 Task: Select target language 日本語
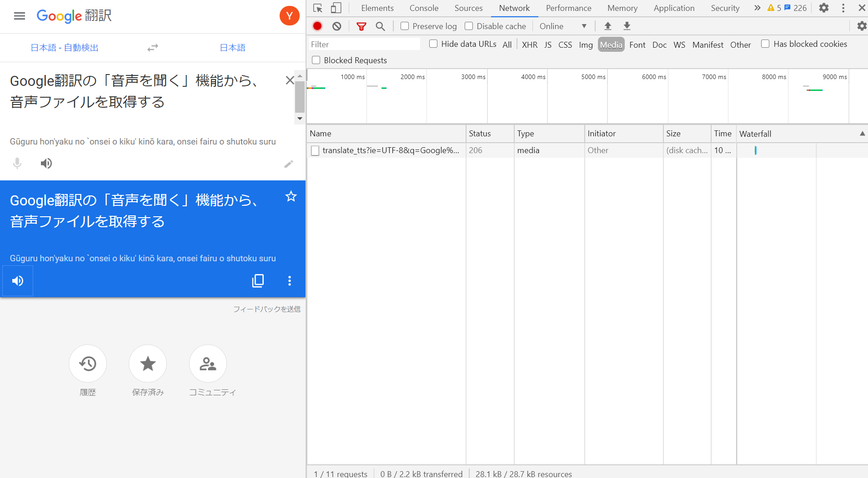232,48
